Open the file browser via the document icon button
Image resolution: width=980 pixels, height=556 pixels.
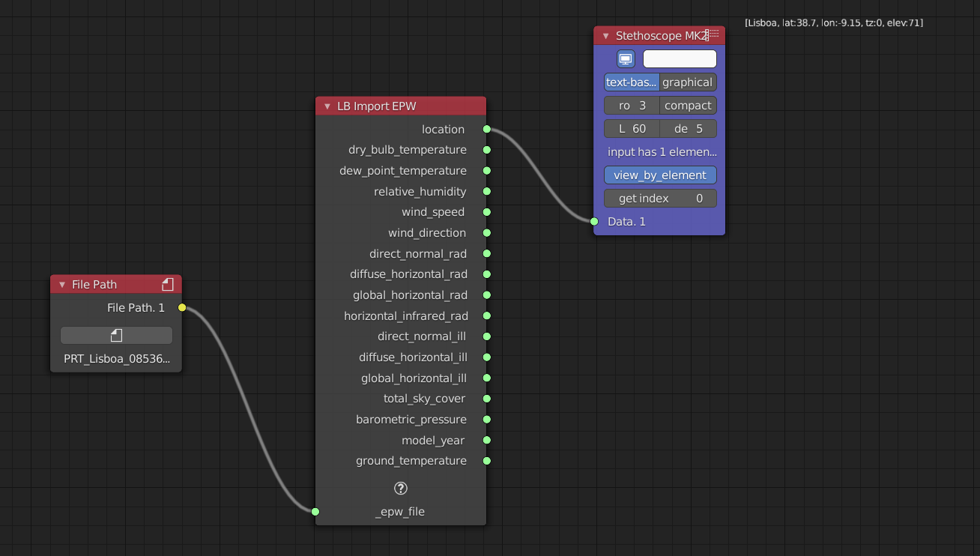[116, 335]
